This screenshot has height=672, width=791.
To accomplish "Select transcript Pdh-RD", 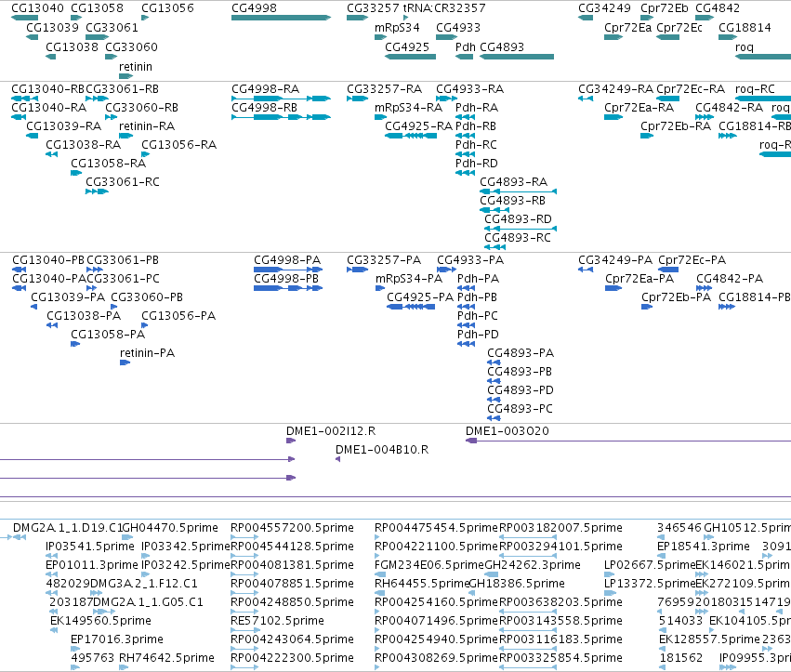I will (465, 173).
